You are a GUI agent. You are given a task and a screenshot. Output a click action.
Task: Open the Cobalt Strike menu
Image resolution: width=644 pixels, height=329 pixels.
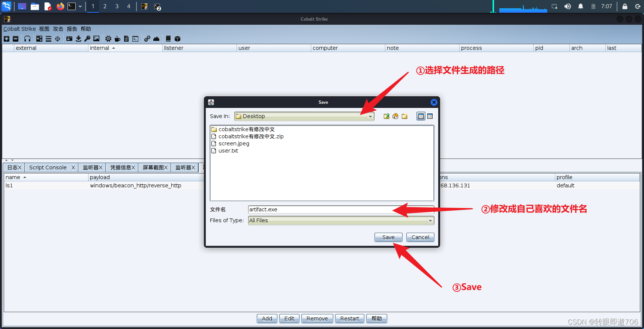pyautogui.click(x=19, y=29)
